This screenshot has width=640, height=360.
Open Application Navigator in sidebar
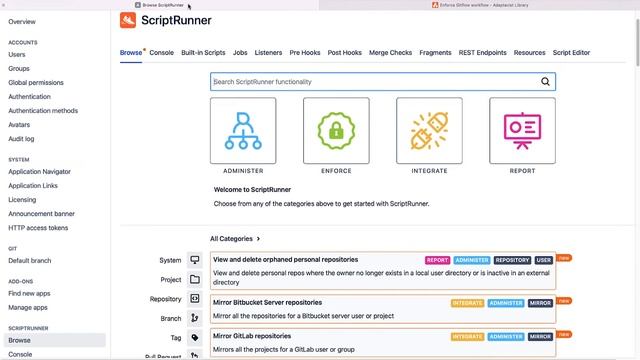coord(40,171)
